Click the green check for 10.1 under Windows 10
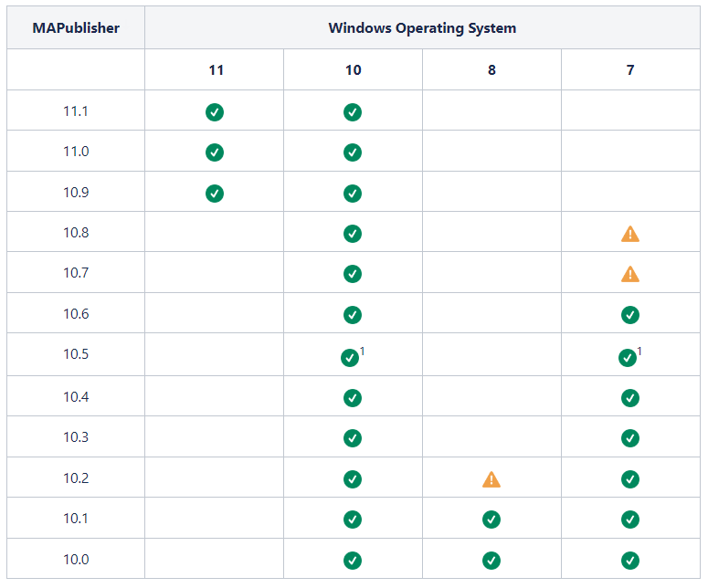The image size is (708, 588). pyautogui.click(x=353, y=520)
